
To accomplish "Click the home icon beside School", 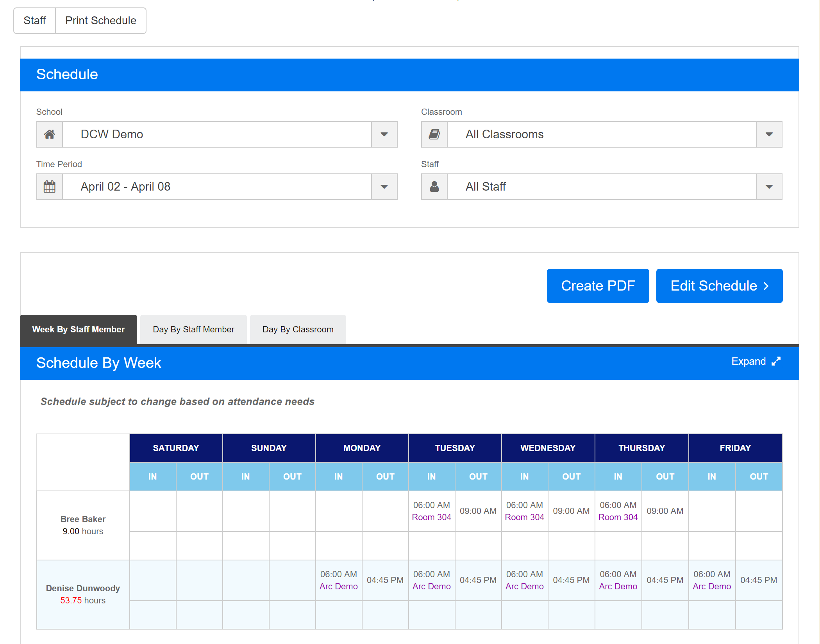I will [x=49, y=134].
